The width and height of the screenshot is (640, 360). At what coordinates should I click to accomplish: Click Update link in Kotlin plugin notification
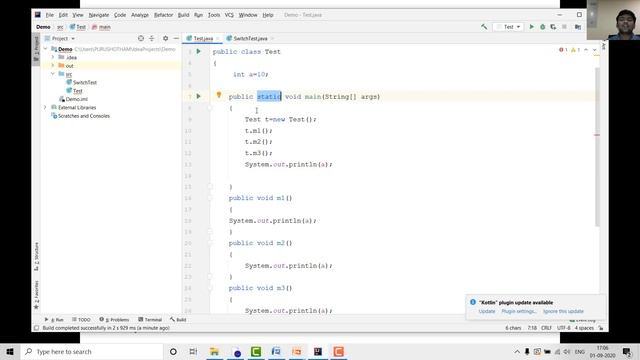tap(487, 311)
